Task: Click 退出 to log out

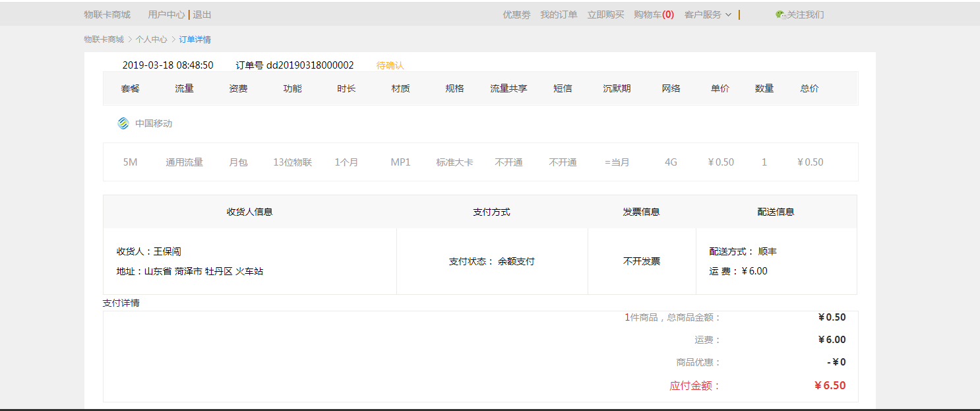Action: pyautogui.click(x=202, y=15)
